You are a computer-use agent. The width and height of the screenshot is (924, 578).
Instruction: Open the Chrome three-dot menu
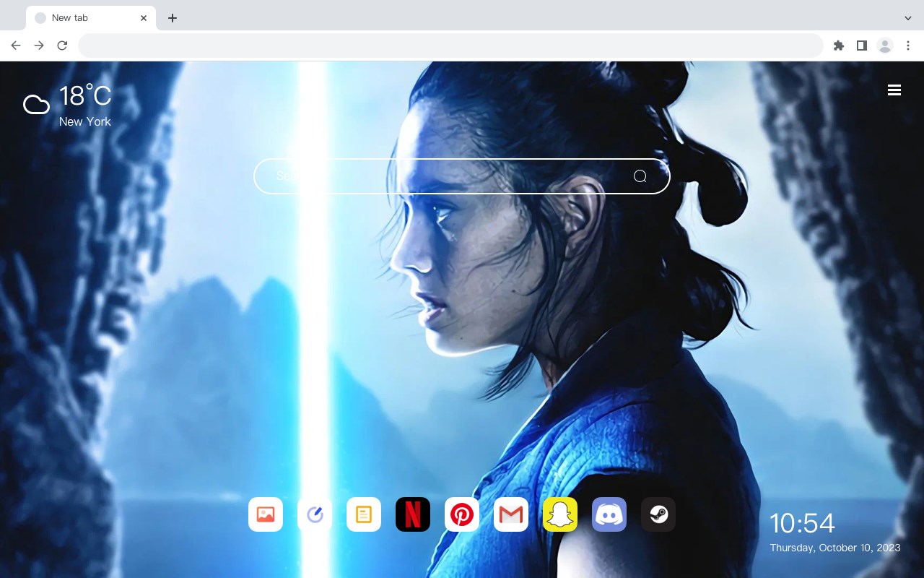tap(908, 46)
